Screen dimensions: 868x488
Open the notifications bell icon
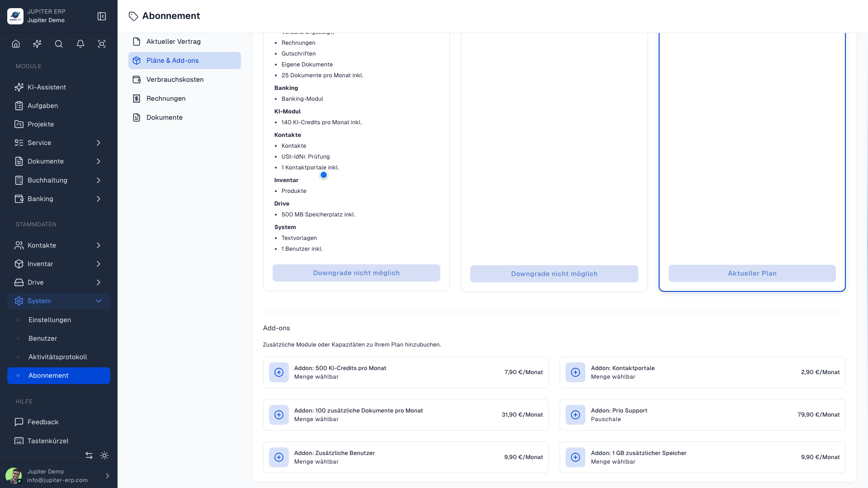(80, 44)
